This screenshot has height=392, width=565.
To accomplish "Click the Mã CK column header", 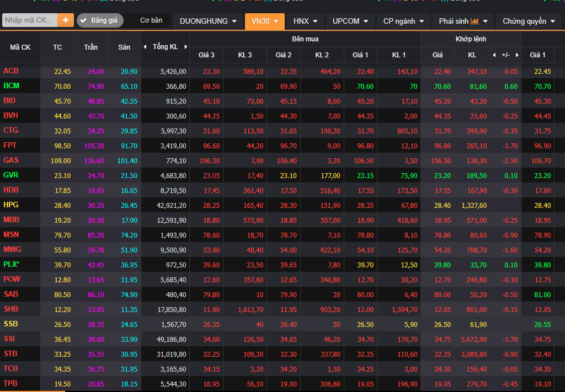I will click(x=20, y=47).
